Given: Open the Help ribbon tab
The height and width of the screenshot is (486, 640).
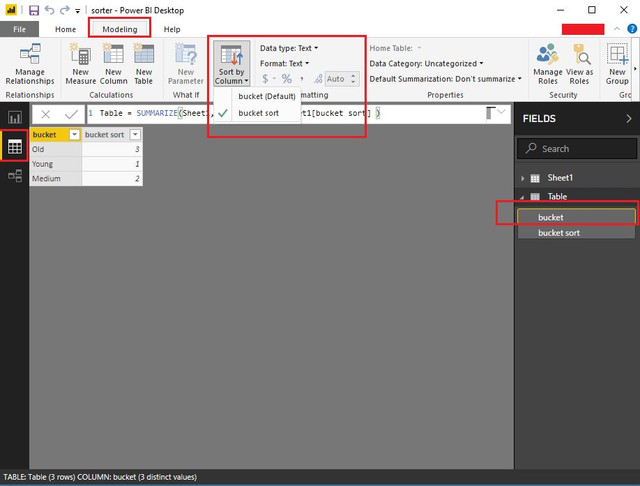Looking at the screenshot, I should (x=172, y=29).
